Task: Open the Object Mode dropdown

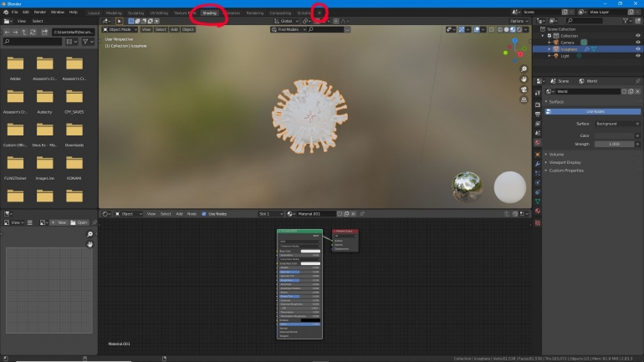Action: tap(120, 29)
